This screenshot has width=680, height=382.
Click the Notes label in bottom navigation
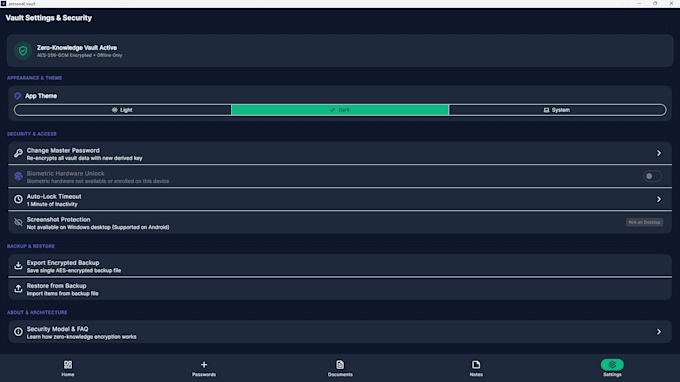(476, 375)
